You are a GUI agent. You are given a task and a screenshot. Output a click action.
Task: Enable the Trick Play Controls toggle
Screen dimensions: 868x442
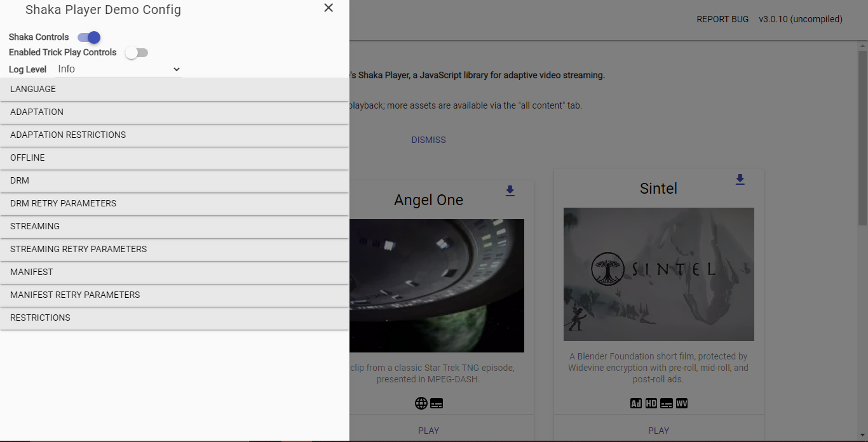coord(137,52)
